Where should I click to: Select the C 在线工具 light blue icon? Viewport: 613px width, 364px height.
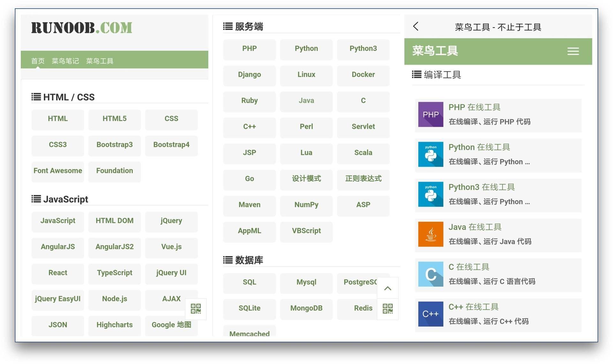430,274
